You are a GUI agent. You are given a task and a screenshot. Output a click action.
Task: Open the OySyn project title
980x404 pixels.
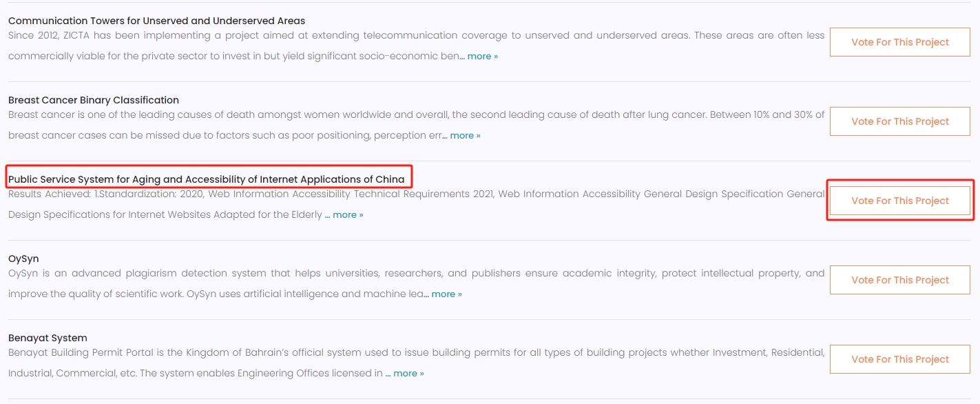click(23, 259)
